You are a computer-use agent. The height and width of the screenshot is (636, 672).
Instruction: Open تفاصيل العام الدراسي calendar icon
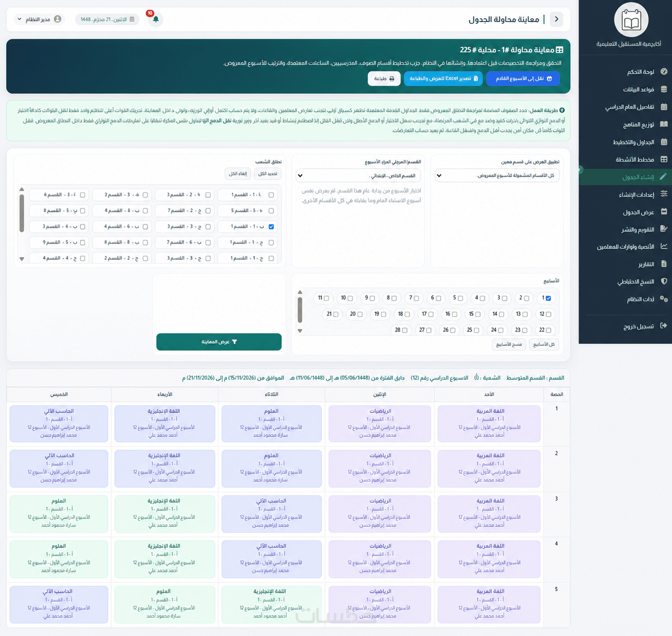[x=664, y=107]
